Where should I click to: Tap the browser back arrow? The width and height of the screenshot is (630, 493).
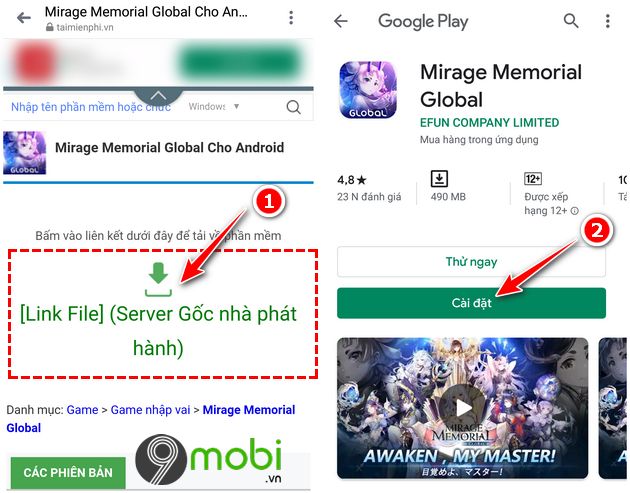[24, 18]
